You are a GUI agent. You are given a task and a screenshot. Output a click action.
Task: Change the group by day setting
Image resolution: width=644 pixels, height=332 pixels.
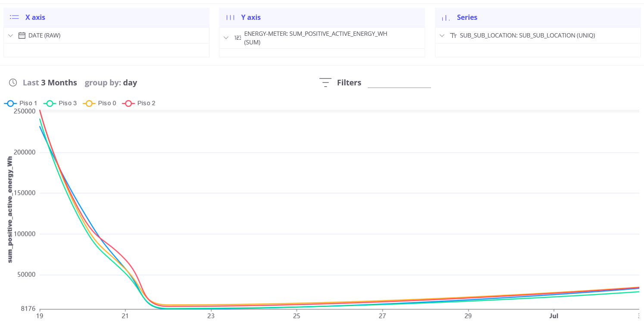coord(111,82)
